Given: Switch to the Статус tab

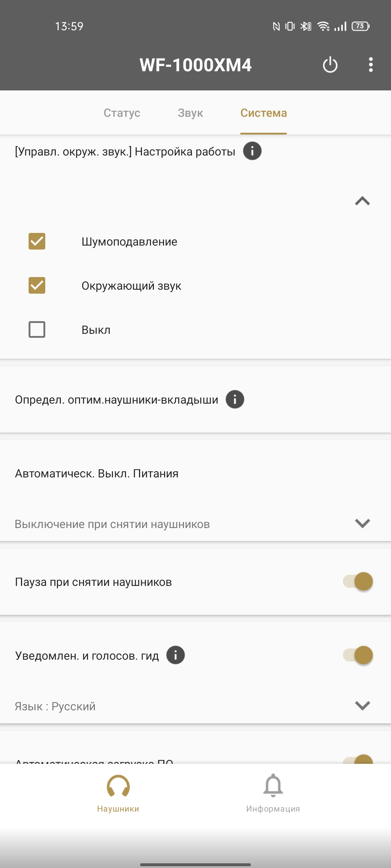Looking at the screenshot, I should pyautogui.click(x=122, y=113).
